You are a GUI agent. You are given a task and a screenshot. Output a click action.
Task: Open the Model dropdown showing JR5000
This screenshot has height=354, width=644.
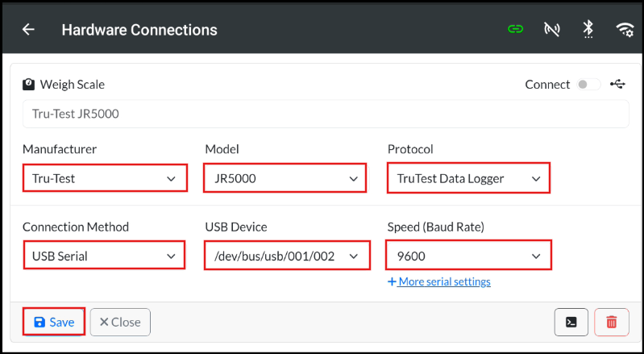pyautogui.click(x=285, y=178)
